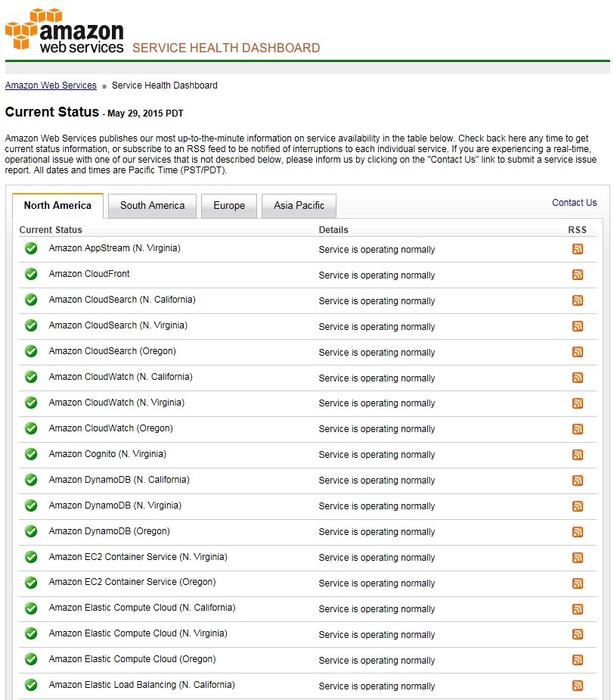Image resolution: width=614 pixels, height=700 pixels.
Task: Open RSS feed for Elastic Compute Cloud (N. California)
Action: pos(578,609)
